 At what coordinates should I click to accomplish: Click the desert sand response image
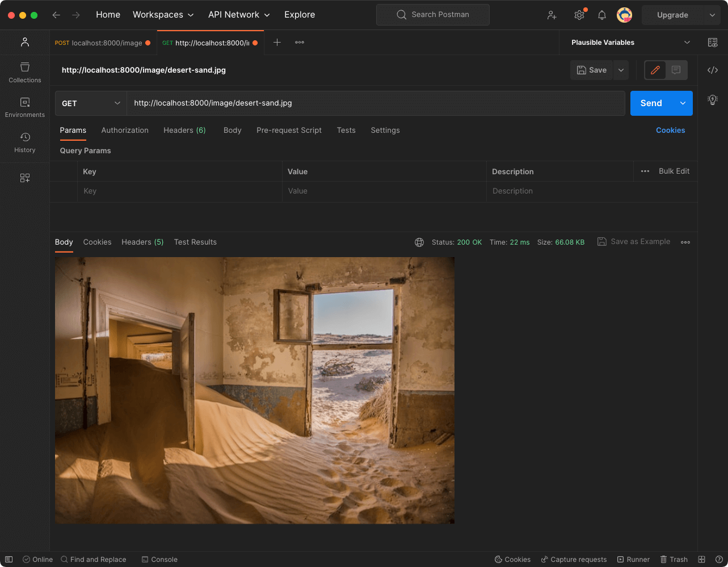pos(255,390)
